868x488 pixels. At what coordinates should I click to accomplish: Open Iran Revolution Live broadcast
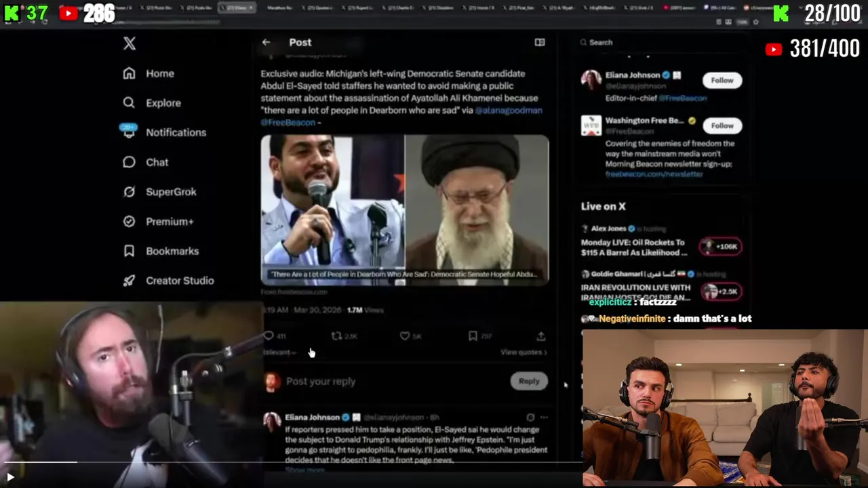click(635, 292)
